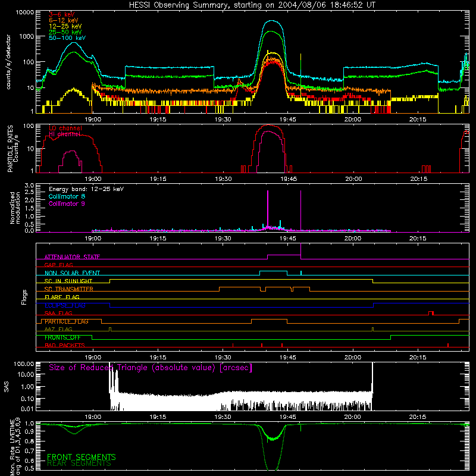Select the Collimator 8 legend label
The height and width of the screenshot is (476, 476).
coord(67,196)
